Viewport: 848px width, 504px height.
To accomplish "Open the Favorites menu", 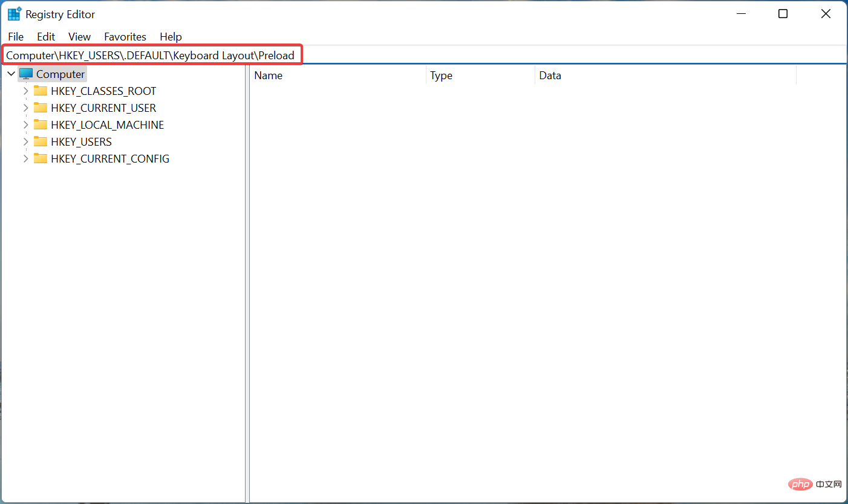I will coord(125,37).
